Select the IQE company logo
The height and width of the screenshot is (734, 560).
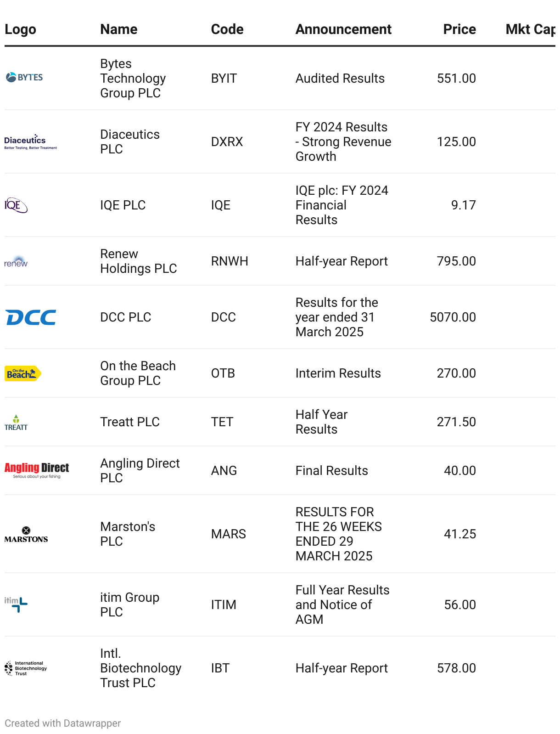(x=16, y=205)
